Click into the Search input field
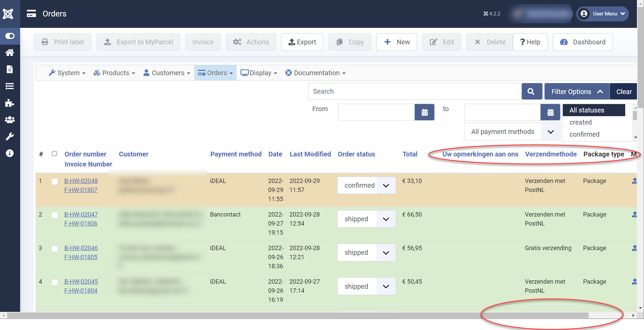This screenshot has height=330, width=644. tap(415, 92)
